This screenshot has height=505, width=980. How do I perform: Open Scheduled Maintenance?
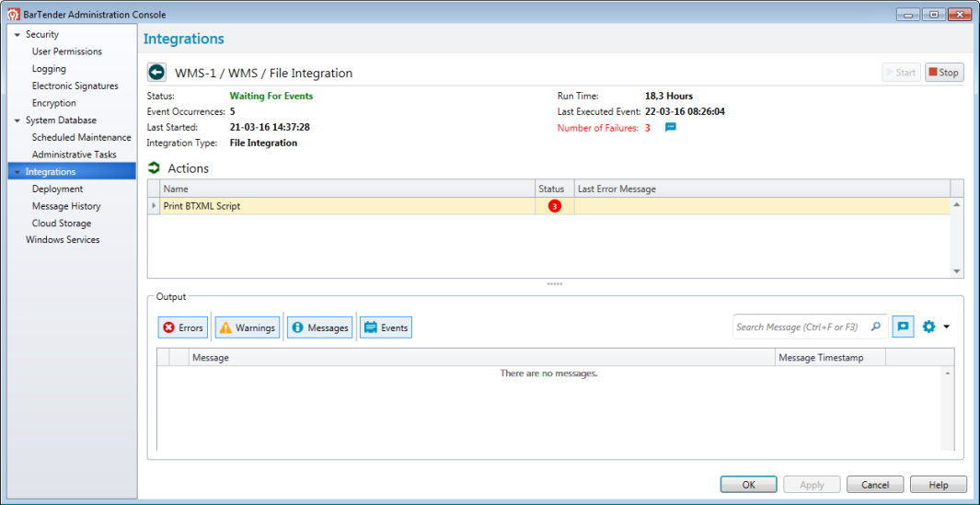click(81, 137)
